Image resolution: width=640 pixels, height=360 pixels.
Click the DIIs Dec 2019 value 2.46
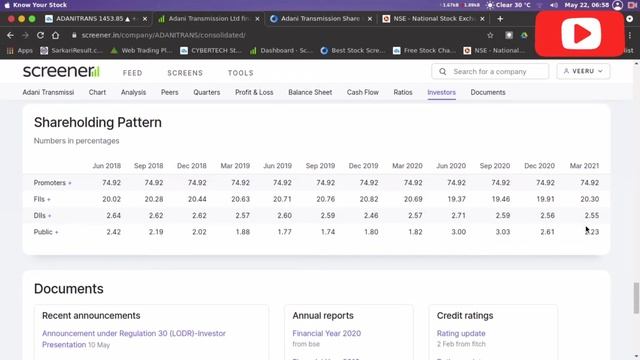[371, 216]
